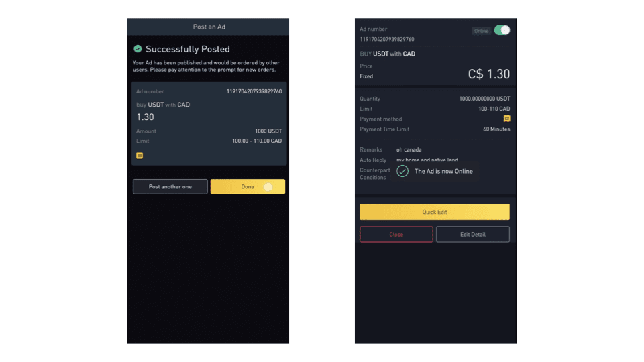Click the 60 Minutes payment time limit

coord(496,129)
